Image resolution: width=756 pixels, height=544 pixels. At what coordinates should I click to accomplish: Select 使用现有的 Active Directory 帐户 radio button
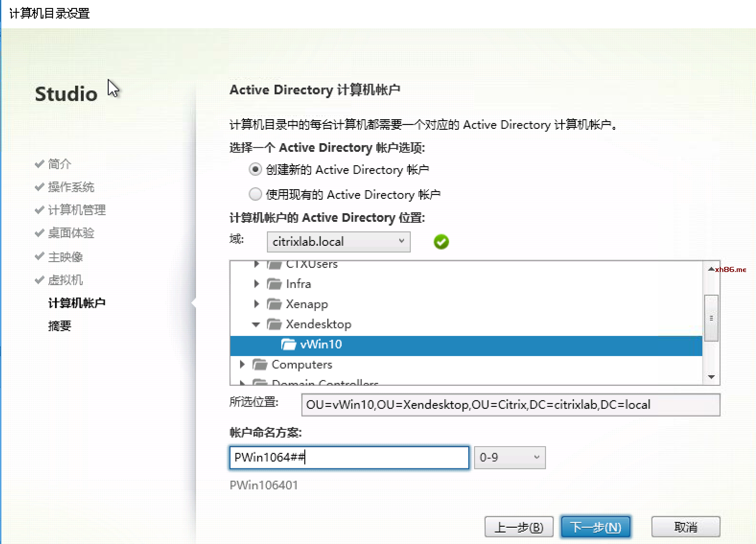255,194
